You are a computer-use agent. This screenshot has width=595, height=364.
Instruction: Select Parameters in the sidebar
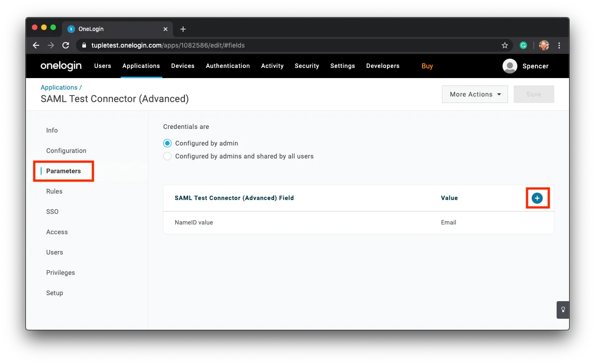click(x=63, y=171)
